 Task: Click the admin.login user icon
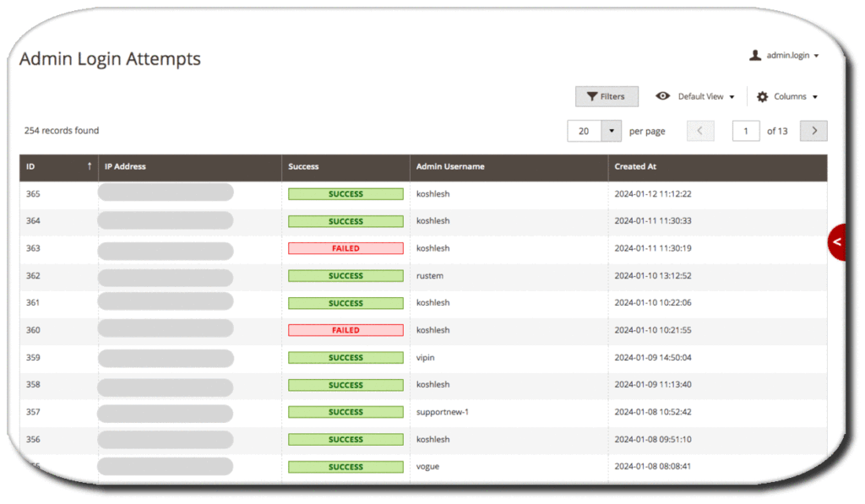[755, 56]
